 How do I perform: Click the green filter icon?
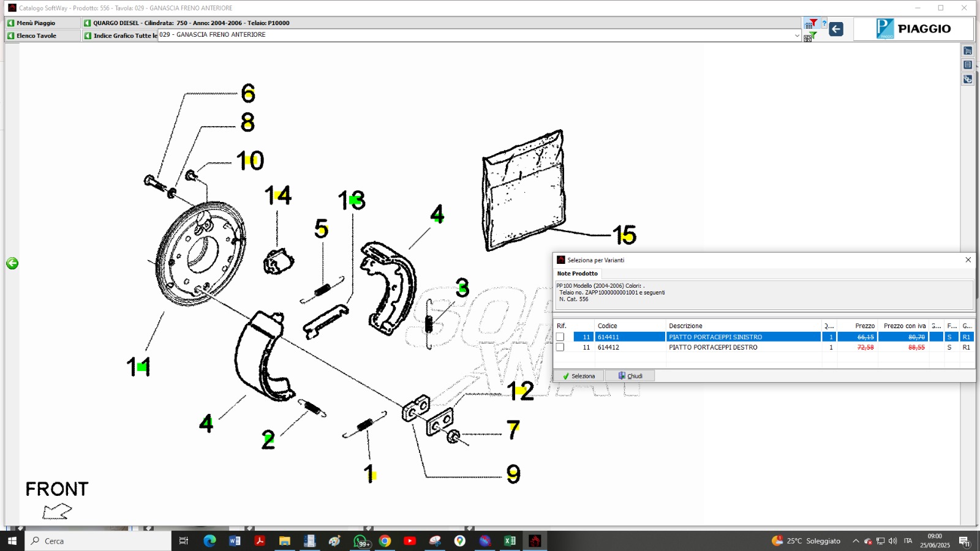click(813, 36)
